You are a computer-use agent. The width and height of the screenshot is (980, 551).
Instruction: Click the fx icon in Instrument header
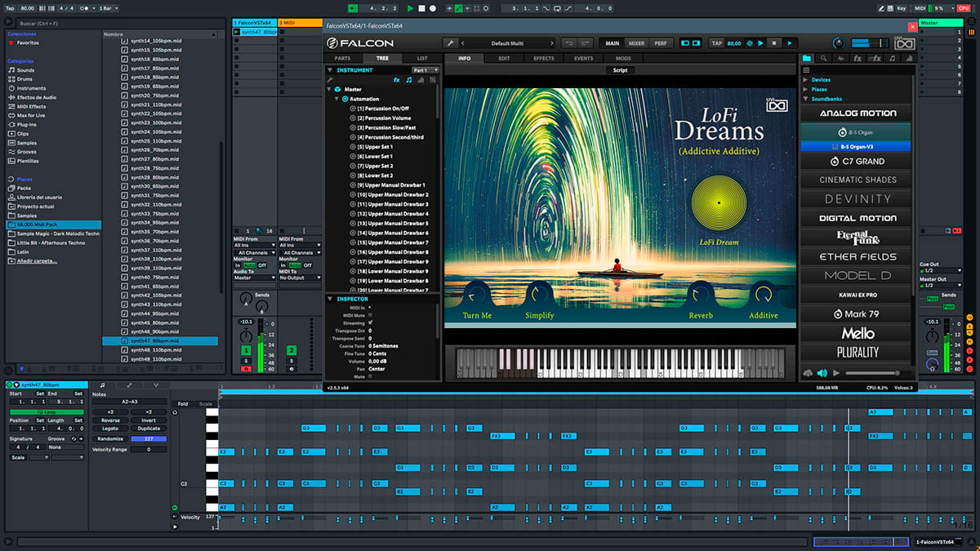[x=397, y=80]
